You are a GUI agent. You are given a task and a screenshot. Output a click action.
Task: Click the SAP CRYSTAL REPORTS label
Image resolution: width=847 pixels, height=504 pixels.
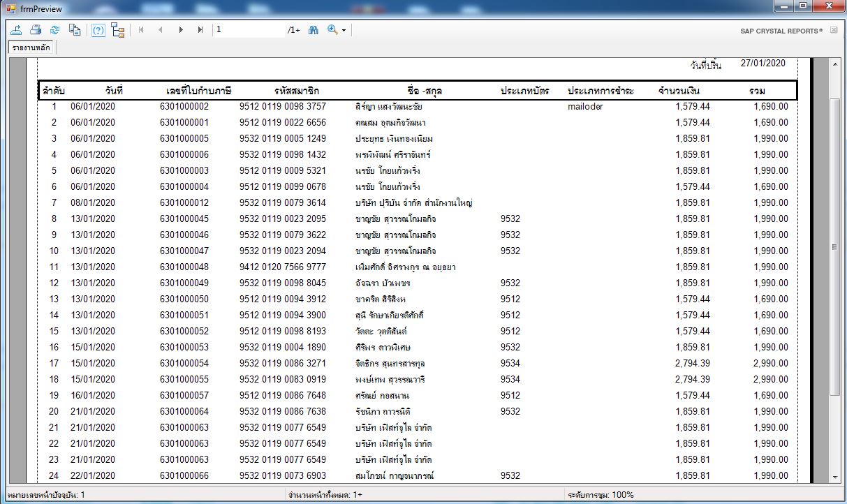781,31
